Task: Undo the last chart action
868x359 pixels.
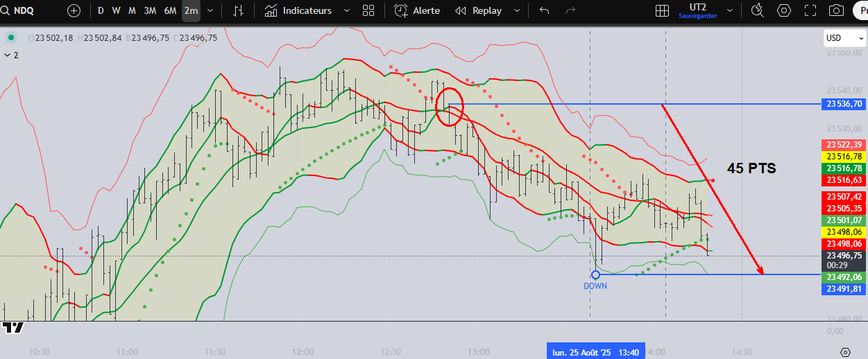Action: tap(544, 10)
